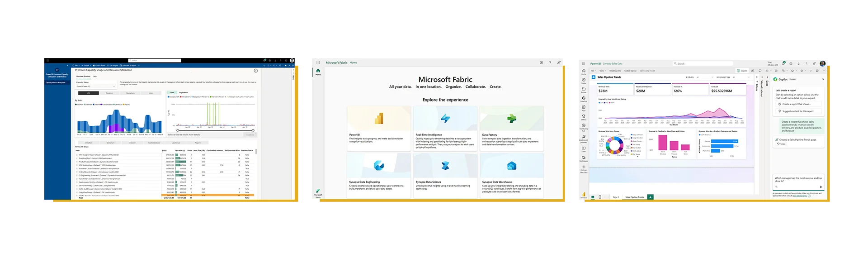Click Explore button in capacity report
Image resolution: width=868 pixels, height=259 pixels.
tap(250, 134)
